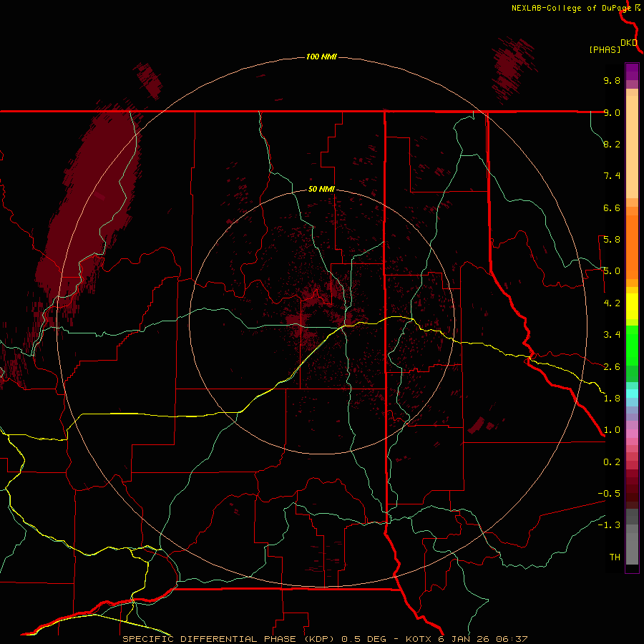
Task: Click the KOTX station ID in the caption
Action: 419,639
